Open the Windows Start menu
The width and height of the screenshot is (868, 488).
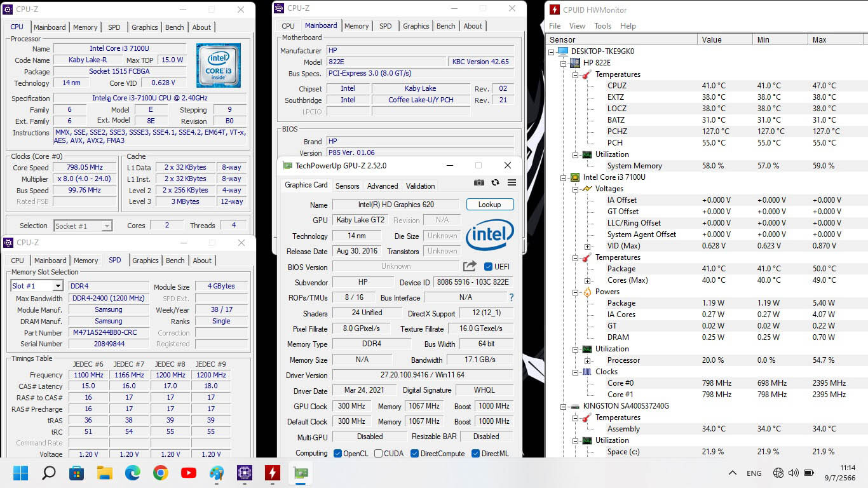[x=20, y=473]
